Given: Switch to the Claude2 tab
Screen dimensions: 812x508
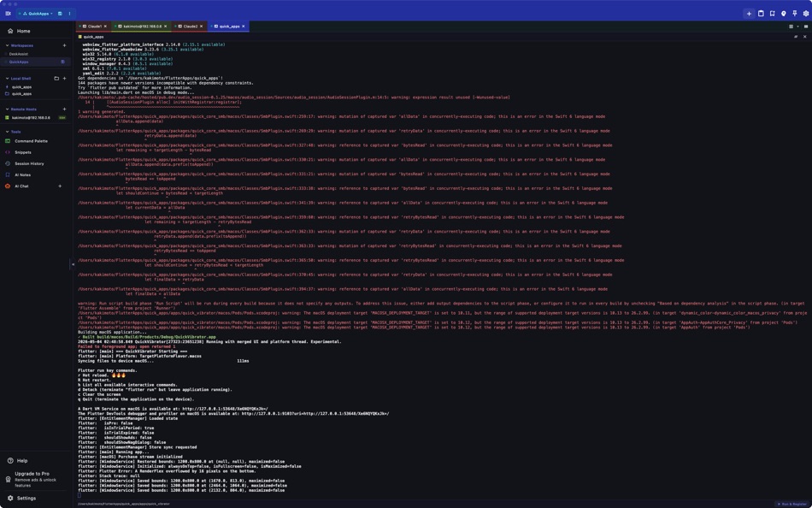Looking at the screenshot, I should [x=190, y=26].
